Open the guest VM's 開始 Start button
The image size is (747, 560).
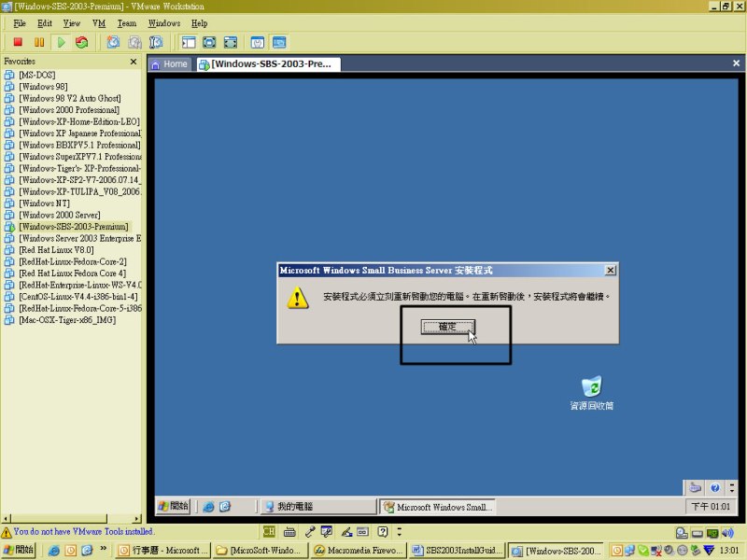[174, 506]
